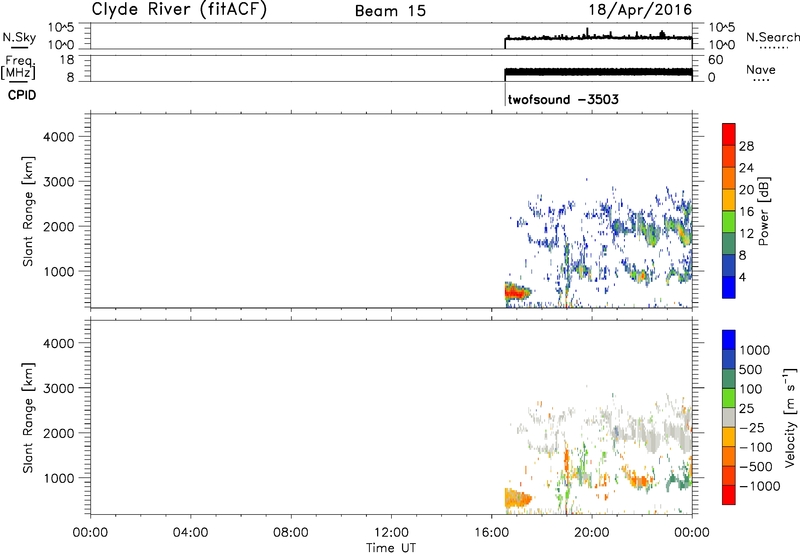
Task: Click the blue bottom of the Power colorbar
Action: point(729,288)
